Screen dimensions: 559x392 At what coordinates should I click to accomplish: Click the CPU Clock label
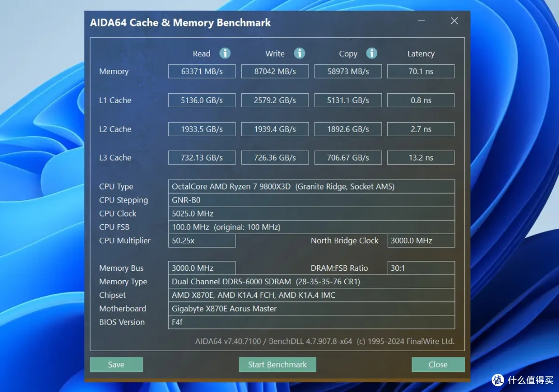(117, 214)
